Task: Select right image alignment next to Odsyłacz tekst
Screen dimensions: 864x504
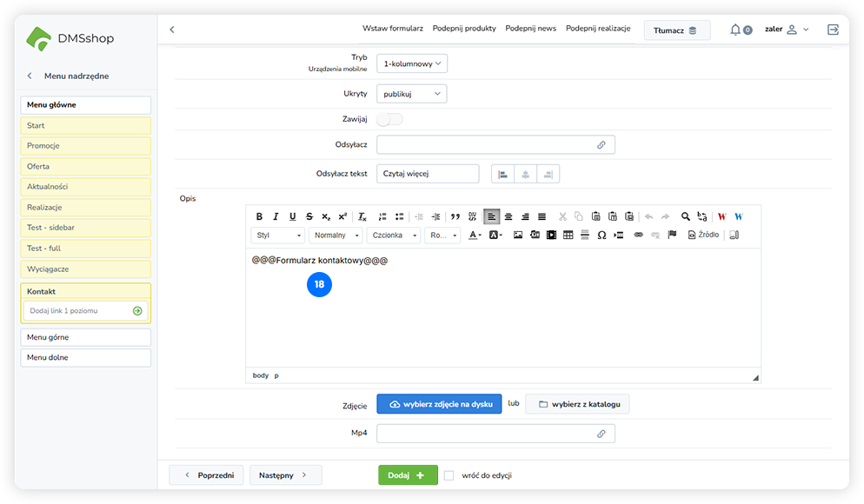Action: tap(548, 174)
